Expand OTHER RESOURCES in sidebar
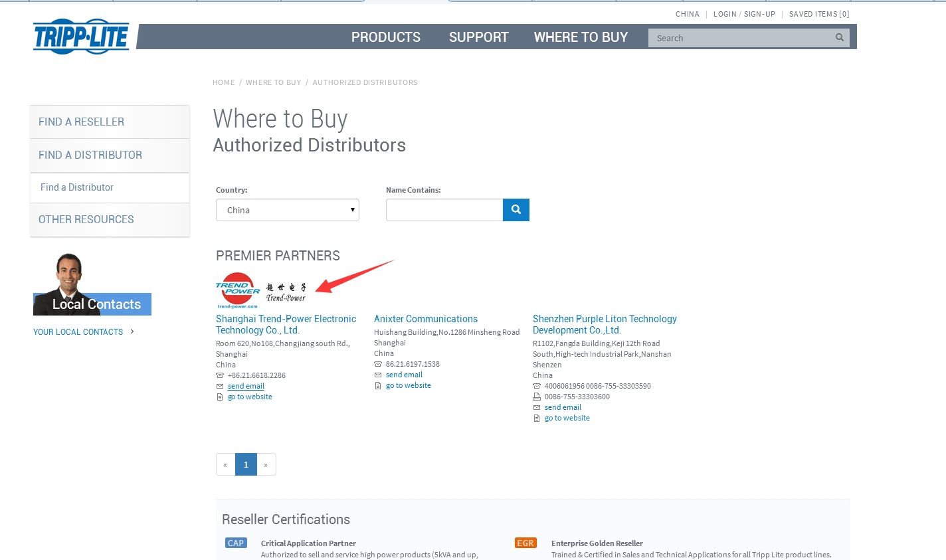 [x=110, y=219]
